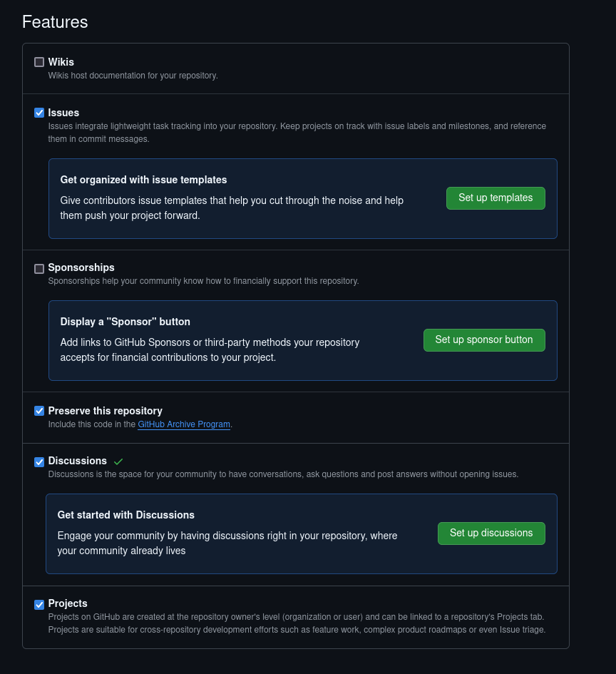616x674 pixels.
Task: Click the Get started with Discussions heading
Action: click(x=125, y=515)
